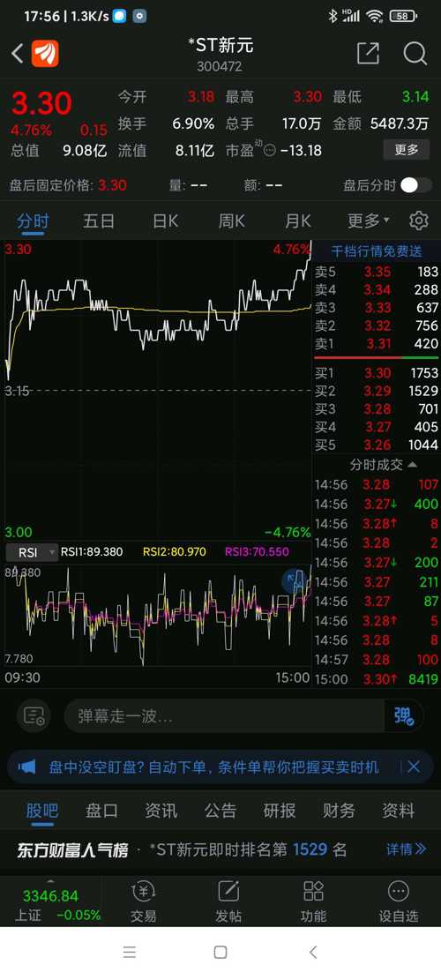Tap the 弹 danmaku send icon
Image resolution: width=441 pixels, height=980 pixels.
[404, 715]
